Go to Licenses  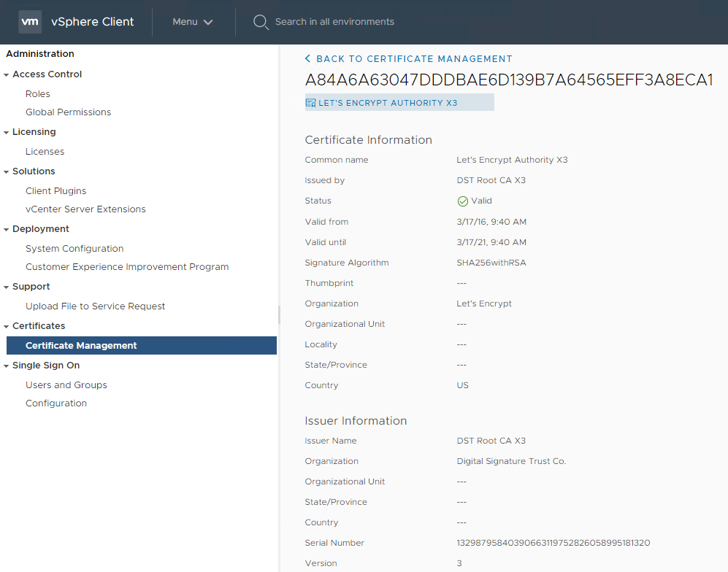coord(45,152)
